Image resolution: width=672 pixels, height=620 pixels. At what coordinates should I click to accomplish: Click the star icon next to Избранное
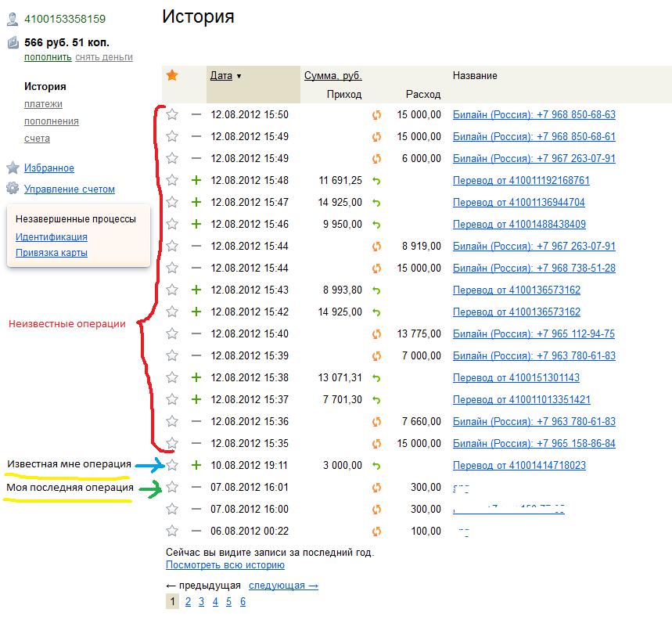(x=13, y=168)
